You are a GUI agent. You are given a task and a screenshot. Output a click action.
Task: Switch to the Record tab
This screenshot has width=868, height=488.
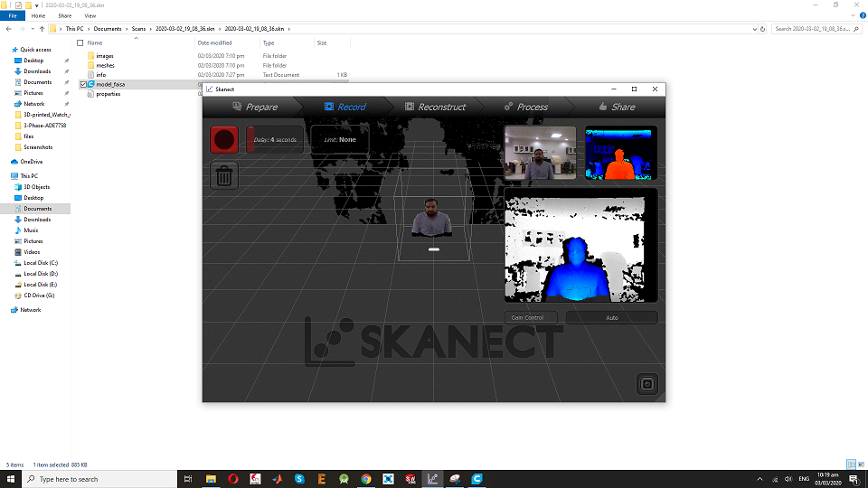[x=344, y=107]
